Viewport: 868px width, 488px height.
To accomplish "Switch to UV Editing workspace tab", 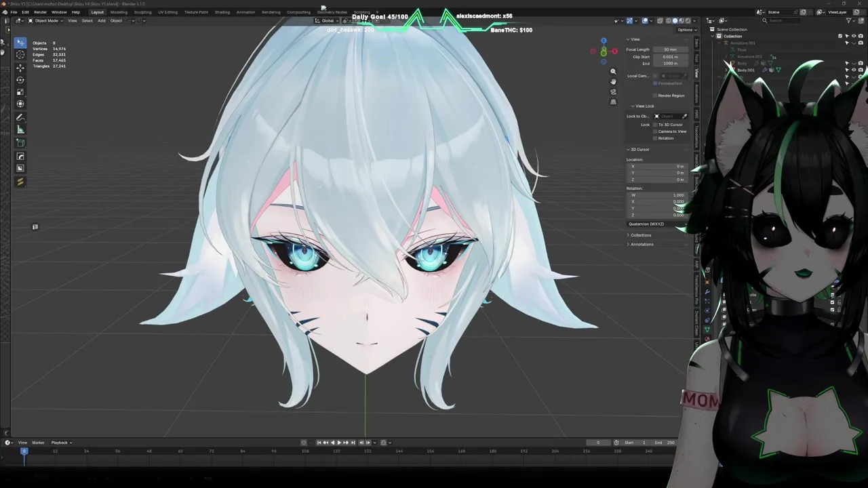I will (167, 12).
